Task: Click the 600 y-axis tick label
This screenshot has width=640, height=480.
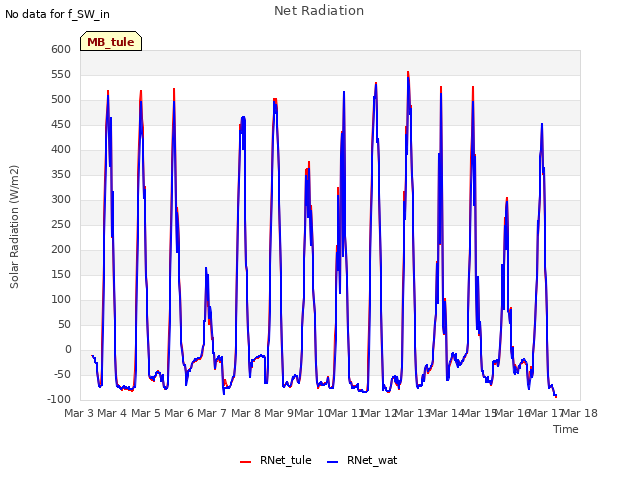Action: click(x=61, y=49)
